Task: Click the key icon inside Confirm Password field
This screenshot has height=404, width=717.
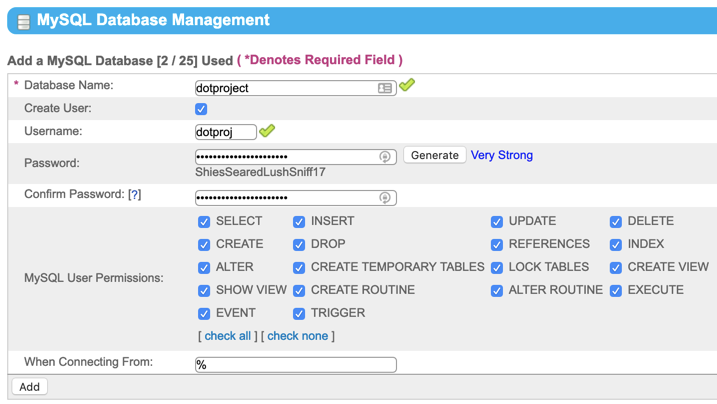Action: (385, 198)
